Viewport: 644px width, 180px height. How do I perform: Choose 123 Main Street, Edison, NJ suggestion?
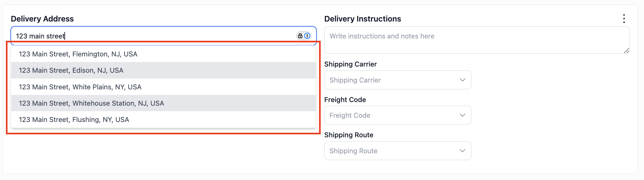point(163,70)
